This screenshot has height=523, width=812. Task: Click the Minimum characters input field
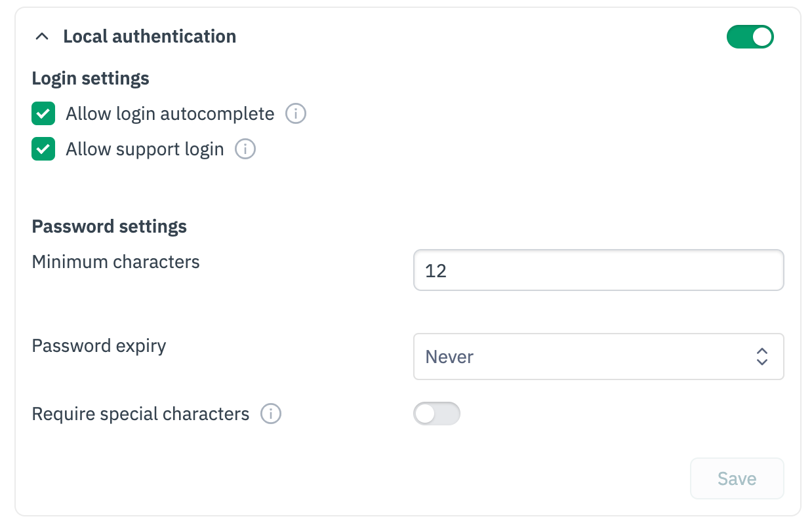point(598,270)
